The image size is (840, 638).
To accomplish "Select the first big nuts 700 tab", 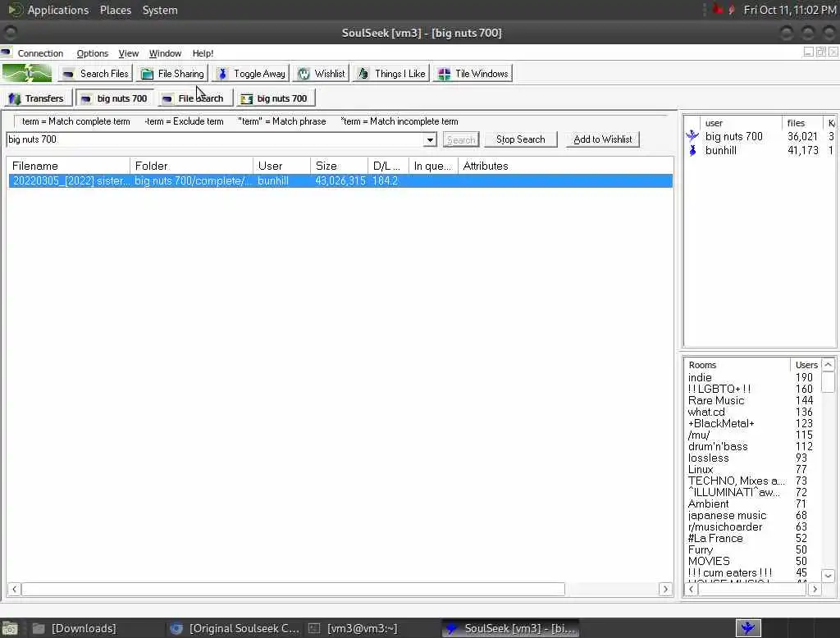I will click(115, 98).
